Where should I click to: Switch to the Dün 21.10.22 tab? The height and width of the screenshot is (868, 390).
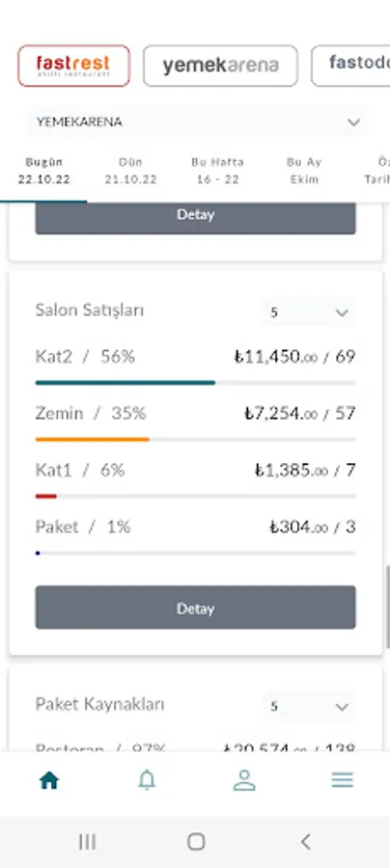(130, 171)
